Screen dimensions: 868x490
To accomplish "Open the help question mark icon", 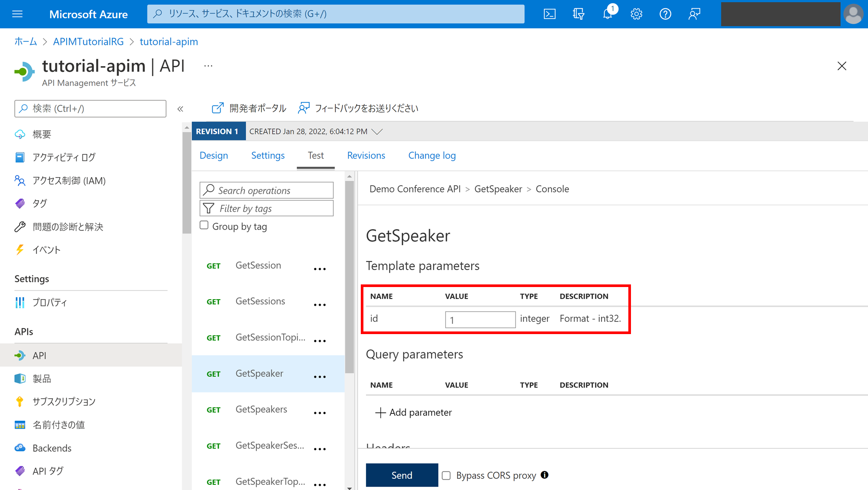I will [665, 14].
